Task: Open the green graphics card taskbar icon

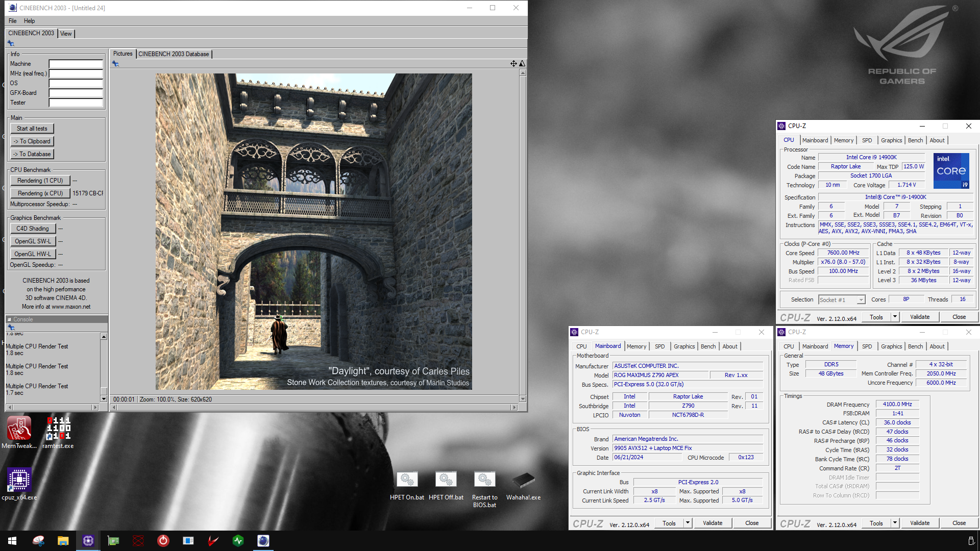Action: click(x=113, y=541)
